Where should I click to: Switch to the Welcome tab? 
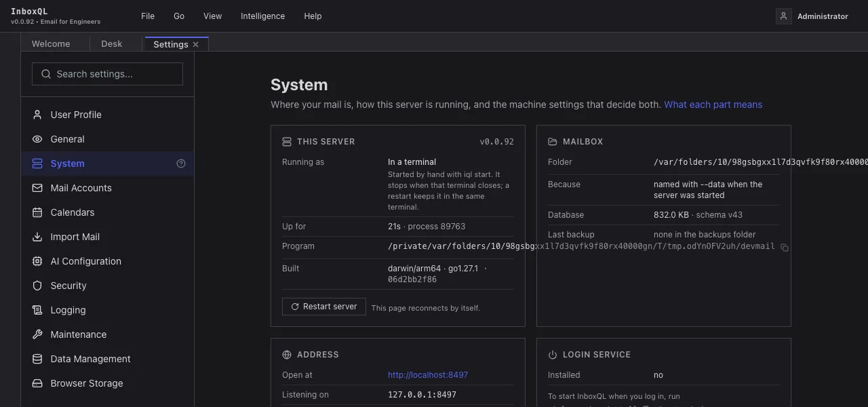coord(51,44)
